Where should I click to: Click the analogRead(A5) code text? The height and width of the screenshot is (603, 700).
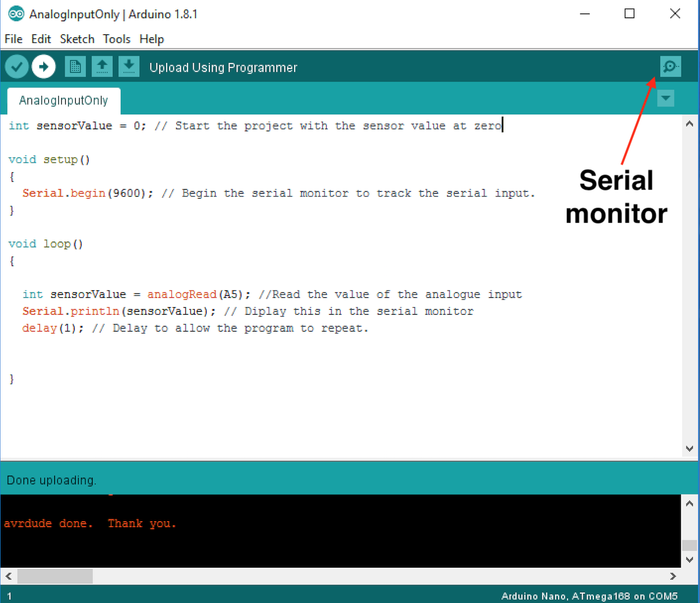click(199, 294)
